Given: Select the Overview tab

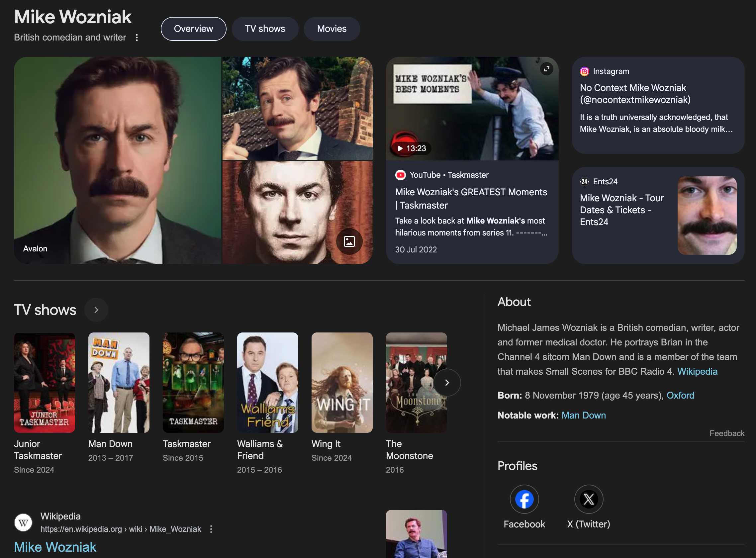Looking at the screenshot, I should (x=194, y=29).
